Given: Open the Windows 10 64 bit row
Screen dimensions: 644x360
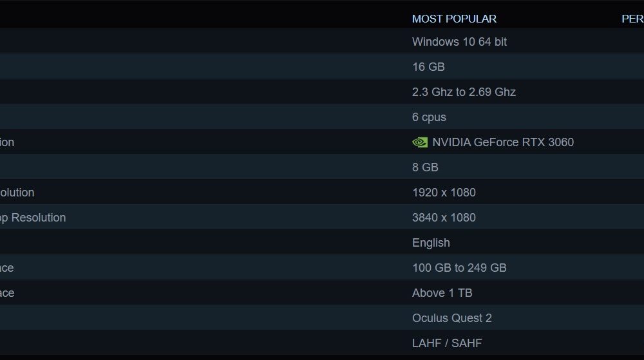Looking at the screenshot, I should coord(322,41).
